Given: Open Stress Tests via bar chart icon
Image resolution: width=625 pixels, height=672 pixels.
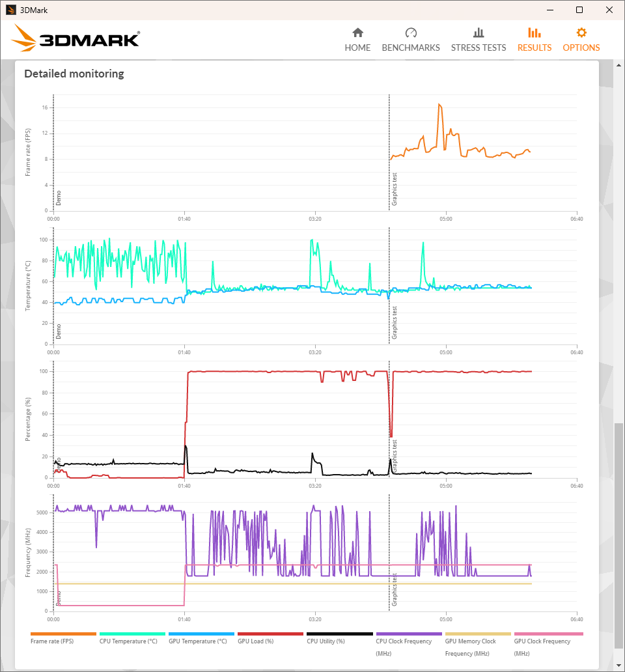Looking at the screenshot, I should tap(479, 33).
